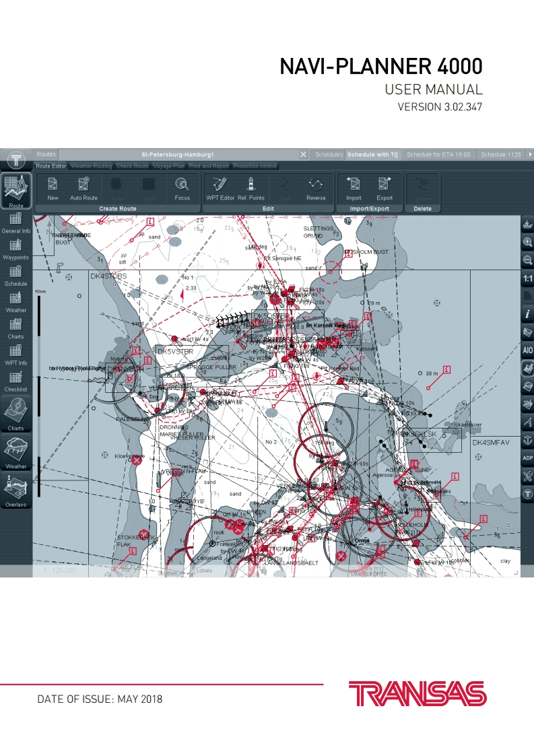Start Auto Route creation
Image resolution: width=534 pixels, height=756 pixels.
[x=84, y=189]
